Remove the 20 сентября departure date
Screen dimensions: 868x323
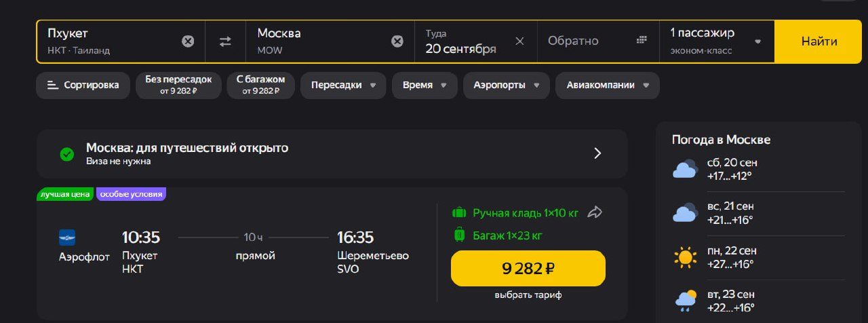[x=519, y=41]
